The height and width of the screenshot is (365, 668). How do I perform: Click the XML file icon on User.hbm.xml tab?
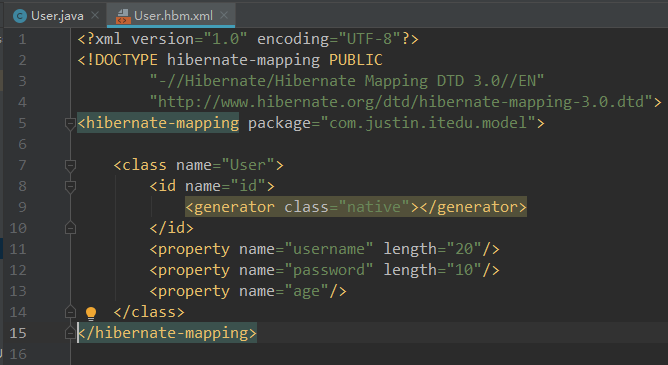(x=123, y=16)
